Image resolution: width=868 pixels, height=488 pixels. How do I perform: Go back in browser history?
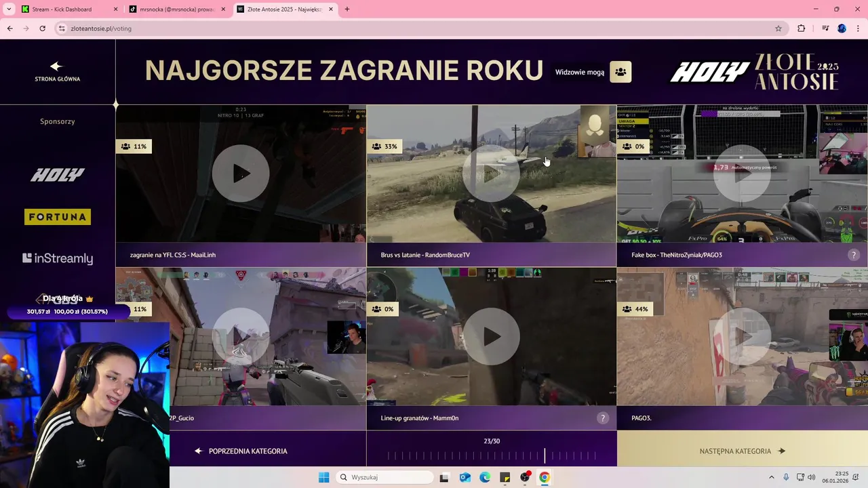pyautogui.click(x=9, y=28)
